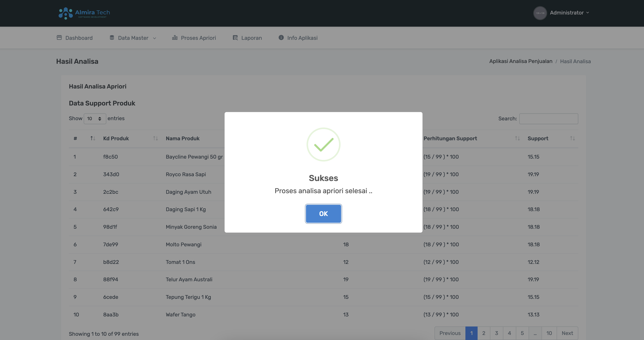Click product code 98d1f
This screenshot has width=644, height=340.
(110, 227)
